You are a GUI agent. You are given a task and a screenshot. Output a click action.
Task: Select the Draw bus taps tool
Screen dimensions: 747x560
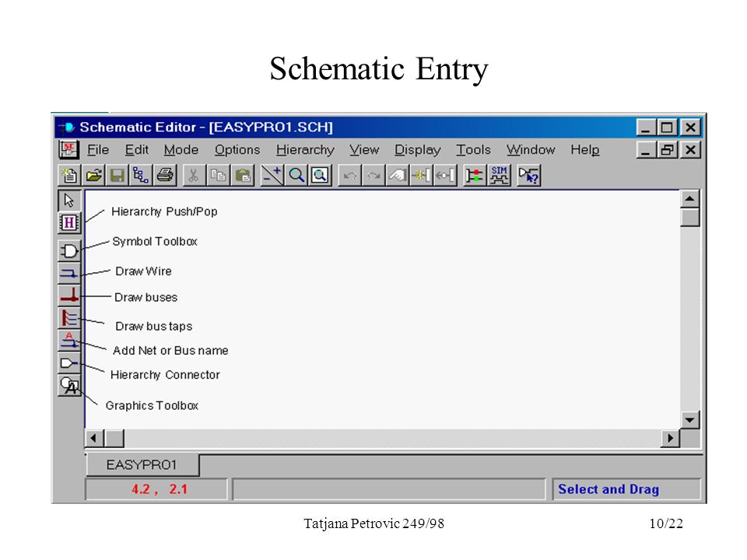coord(69,317)
